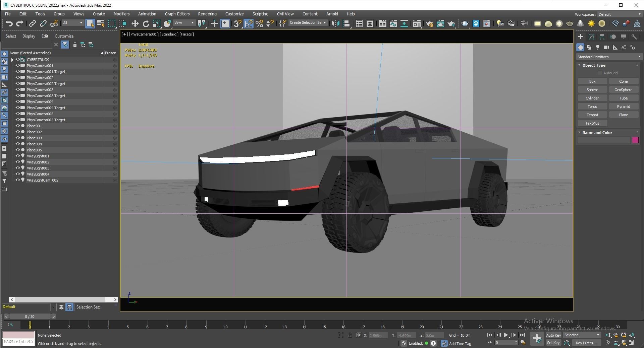644x348 pixels.
Task: Switch to Lights creation category
Action: (598, 48)
